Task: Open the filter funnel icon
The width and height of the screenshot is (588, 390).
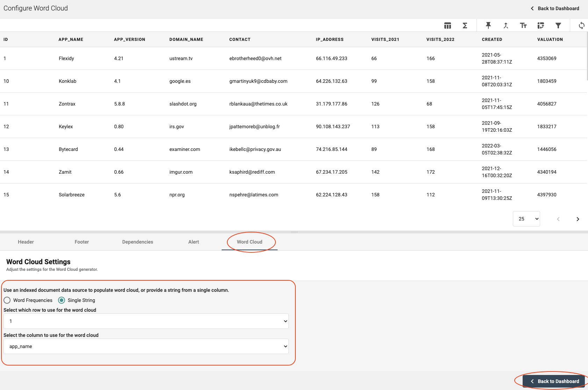Action: (558, 26)
